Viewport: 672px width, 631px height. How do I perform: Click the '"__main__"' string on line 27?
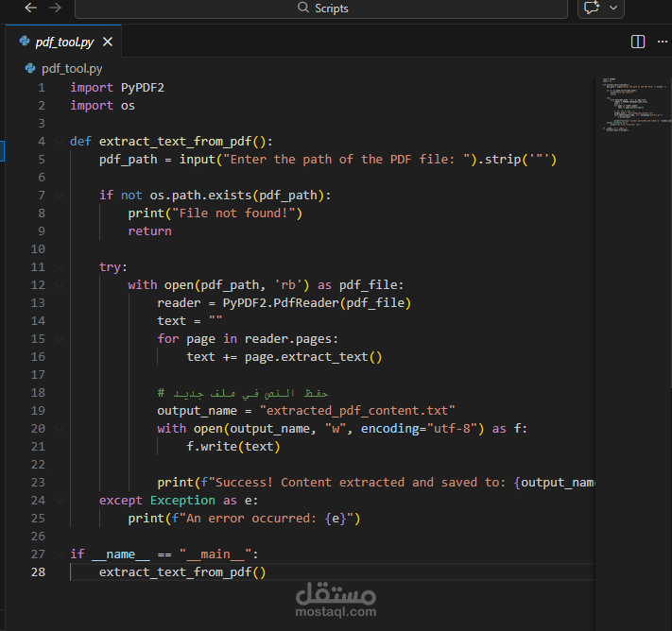[x=215, y=554]
